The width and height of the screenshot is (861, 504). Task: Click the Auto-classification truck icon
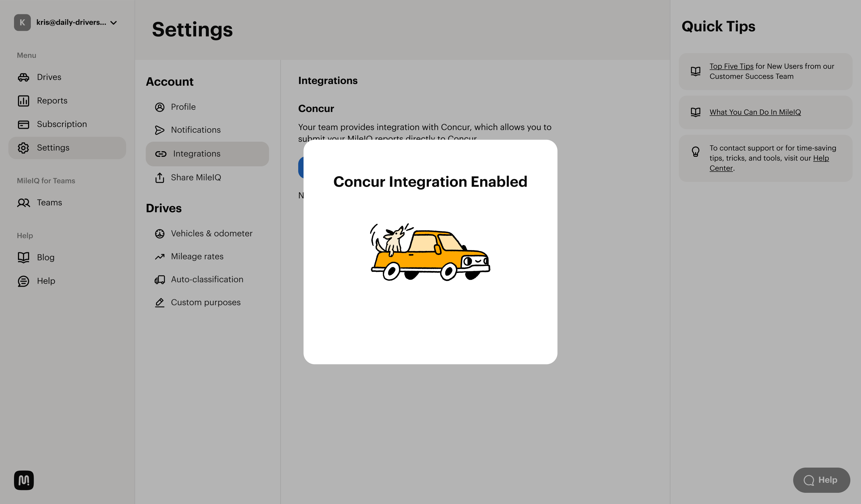click(159, 279)
